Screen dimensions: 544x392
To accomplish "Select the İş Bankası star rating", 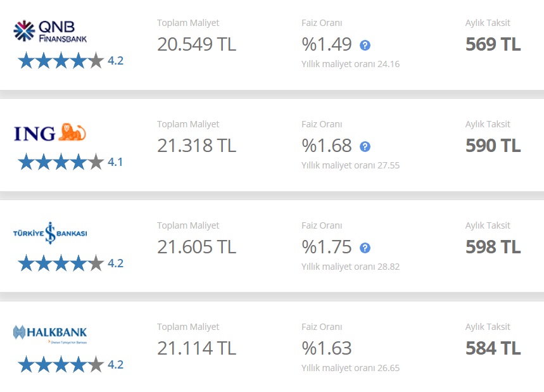I will point(70,263).
